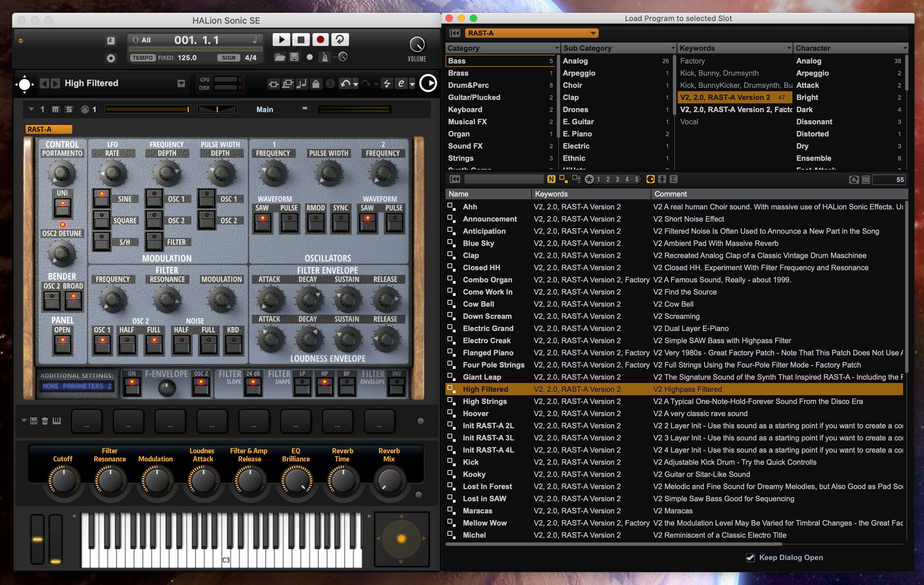Mute slot 1 with the M button
Viewport: 924px width, 585px height.
click(x=55, y=109)
